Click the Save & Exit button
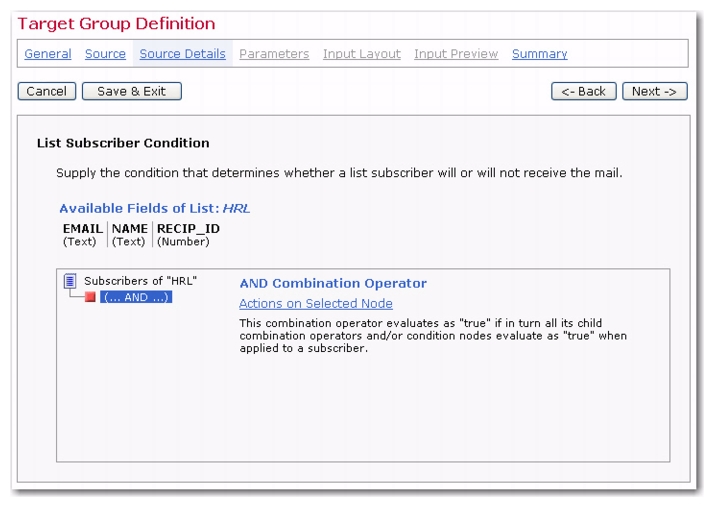 click(131, 91)
